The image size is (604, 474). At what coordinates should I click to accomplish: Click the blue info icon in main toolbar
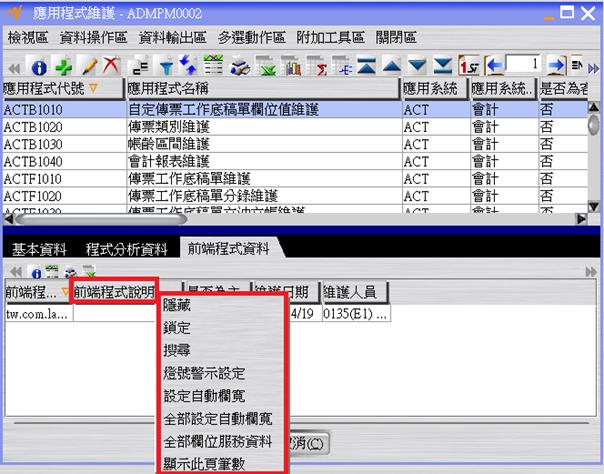tap(40, 65)
